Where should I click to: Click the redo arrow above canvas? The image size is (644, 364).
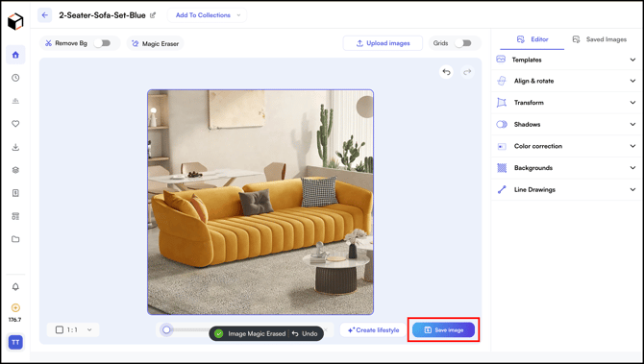click(467, 72)
